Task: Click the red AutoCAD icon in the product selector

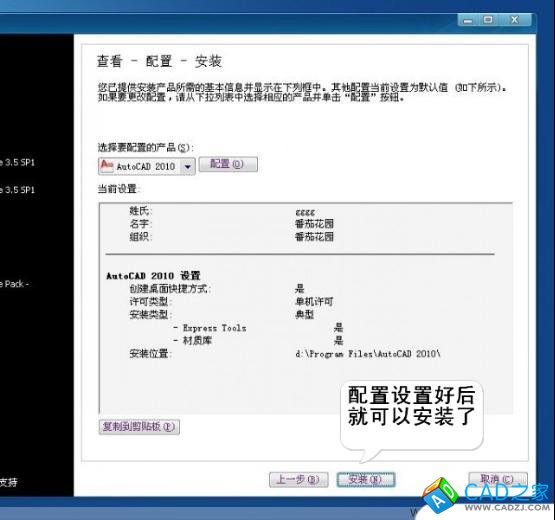Action: click(107, 166)
